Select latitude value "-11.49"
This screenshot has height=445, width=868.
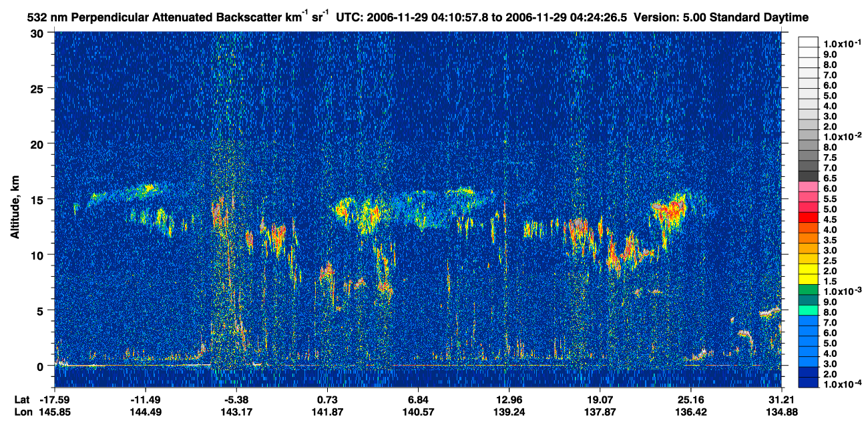click(x=145, y=400)
